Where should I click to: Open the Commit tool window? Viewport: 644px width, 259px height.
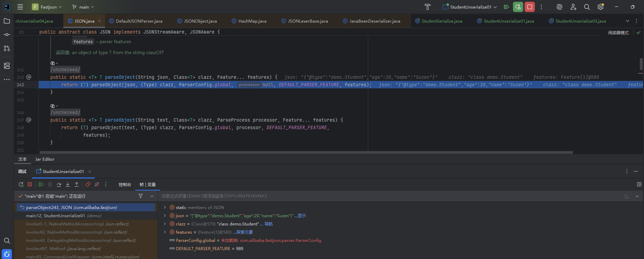tap(7, 35)
